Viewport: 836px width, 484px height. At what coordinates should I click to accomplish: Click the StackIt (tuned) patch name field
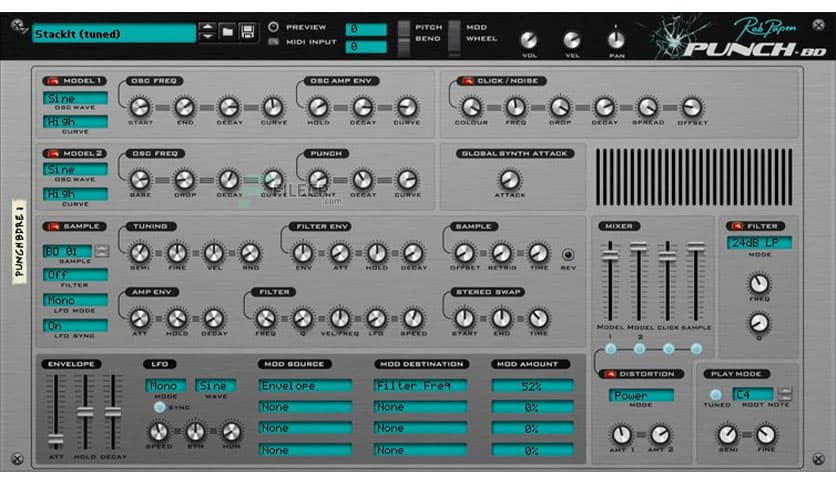[114, 34]
